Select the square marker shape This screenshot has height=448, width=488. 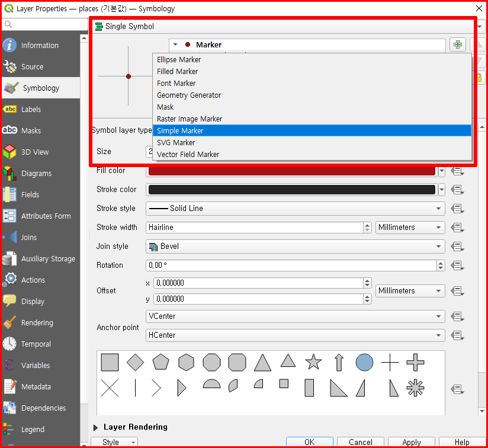click(110, 363)
